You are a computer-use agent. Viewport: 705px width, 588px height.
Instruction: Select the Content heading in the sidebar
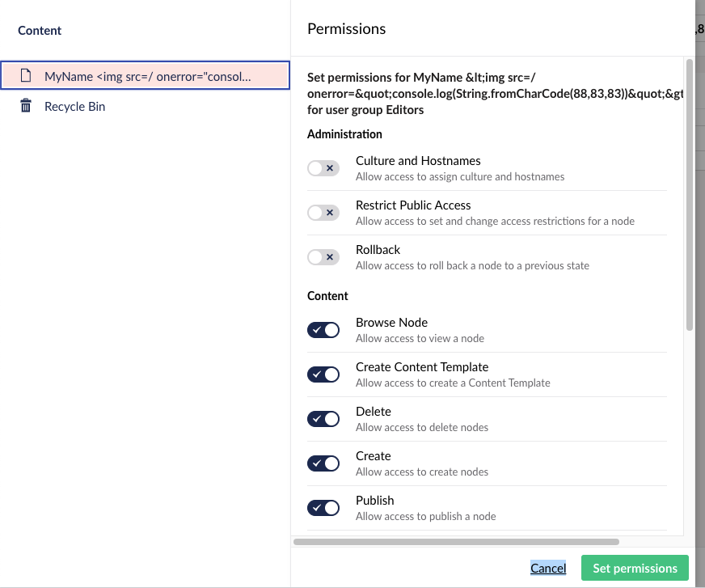[x=40, y=30]
